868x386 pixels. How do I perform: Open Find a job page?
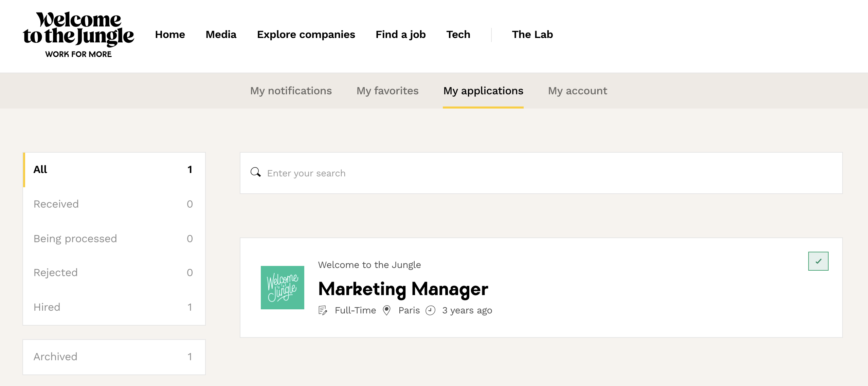(400, 35)
